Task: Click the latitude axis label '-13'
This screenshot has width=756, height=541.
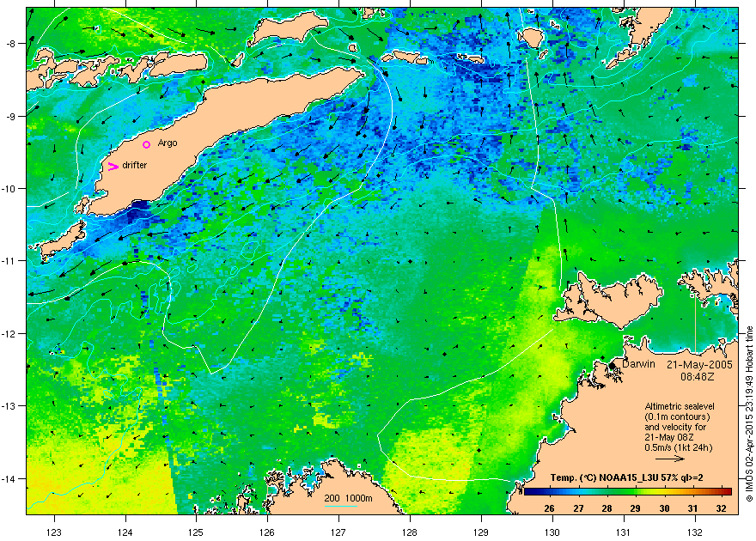Action: pos(9,405)
